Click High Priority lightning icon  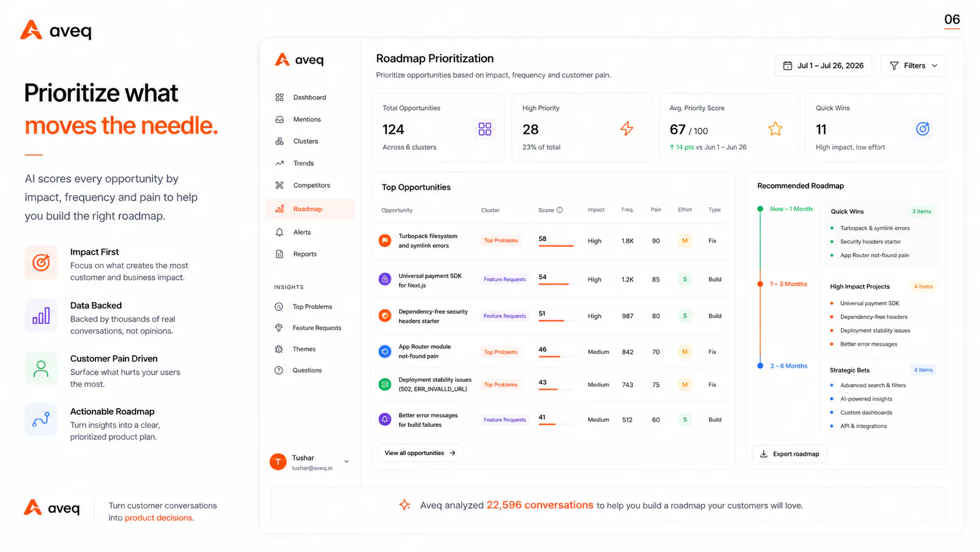pyautogui.click(x=627, y=129)
